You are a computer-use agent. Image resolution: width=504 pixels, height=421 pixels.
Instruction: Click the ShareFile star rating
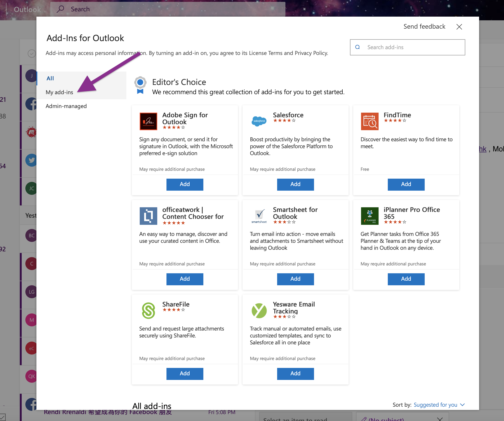(x=174, y=310)
